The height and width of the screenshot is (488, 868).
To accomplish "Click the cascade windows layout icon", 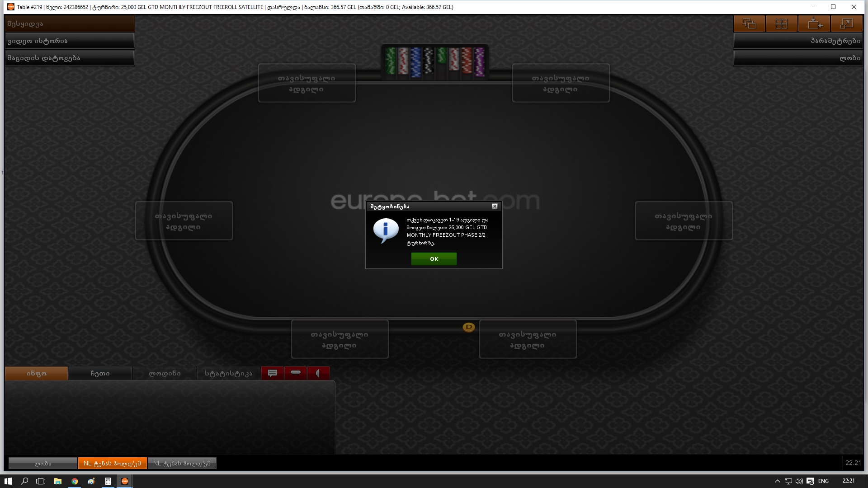I will [749, 23].
